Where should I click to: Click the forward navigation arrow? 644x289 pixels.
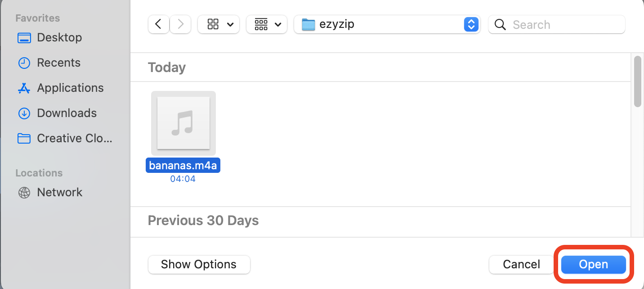point(180,24)
